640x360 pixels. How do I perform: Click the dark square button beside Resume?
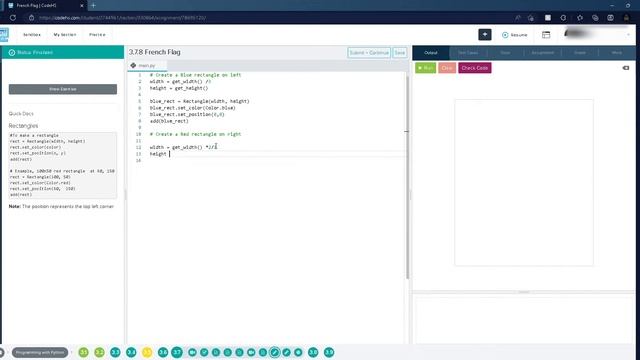(x=485, y=35)
